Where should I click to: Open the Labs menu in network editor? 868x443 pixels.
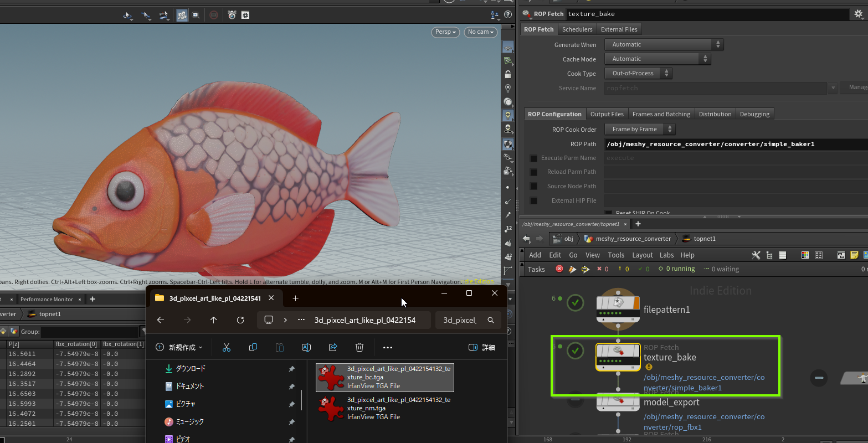pyautogui.click(x=666, y=255)
